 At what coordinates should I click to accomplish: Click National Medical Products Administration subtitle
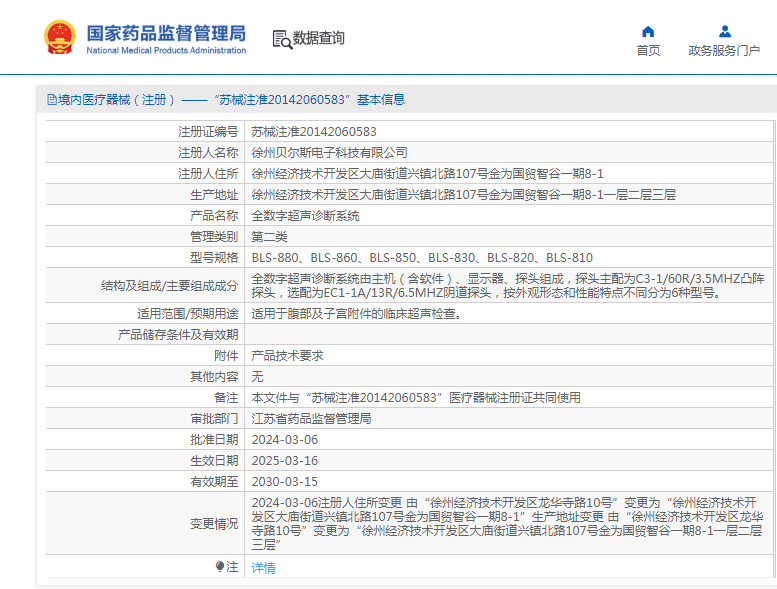click(166, 51)
